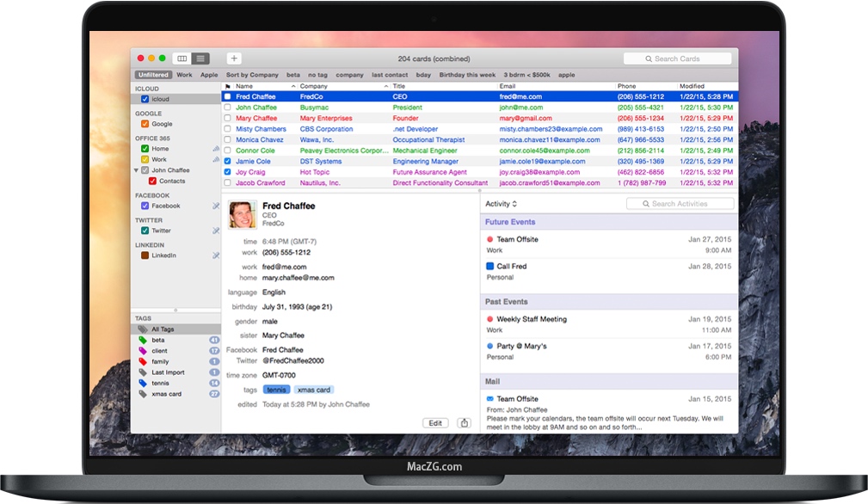Select the 3 bdrm < $500k filter
This screenshot has width=868, height=504.
coord(527,75)
